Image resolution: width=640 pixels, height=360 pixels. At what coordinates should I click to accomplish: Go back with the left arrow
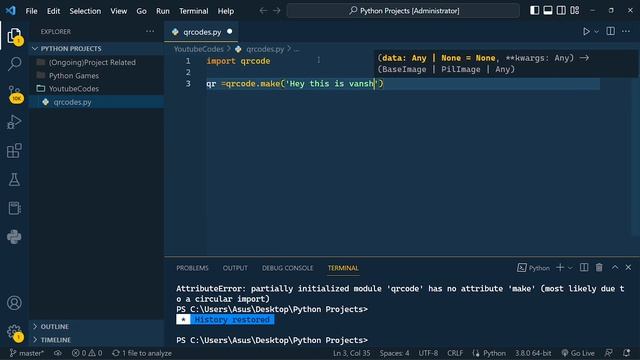coord(263,11)
